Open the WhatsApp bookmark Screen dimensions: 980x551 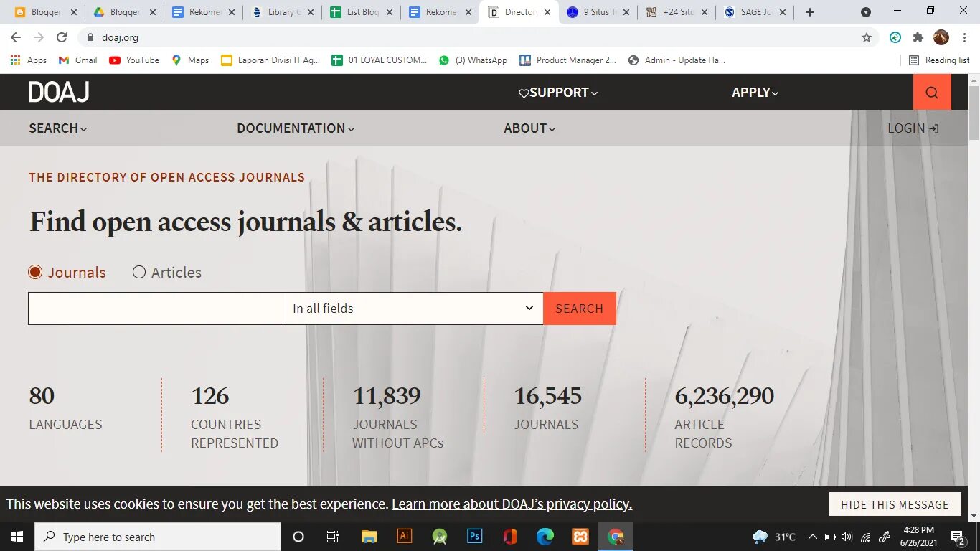point(473,60)
